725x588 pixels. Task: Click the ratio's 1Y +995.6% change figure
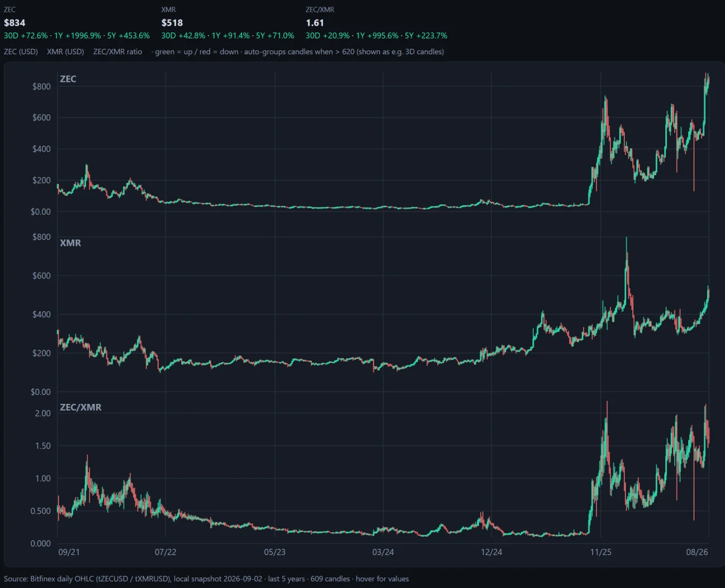coord(377,36)
